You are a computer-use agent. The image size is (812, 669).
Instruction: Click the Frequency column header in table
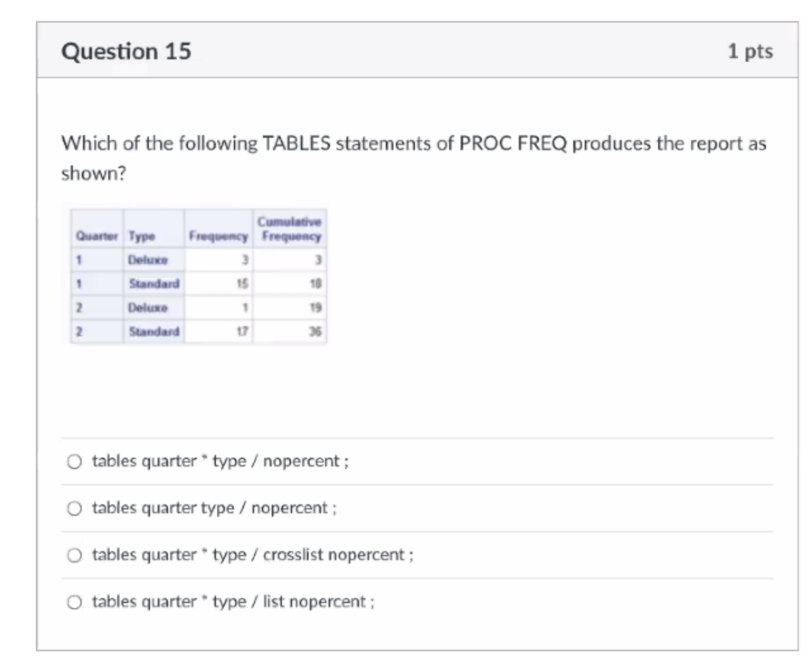tap(218, 236)
